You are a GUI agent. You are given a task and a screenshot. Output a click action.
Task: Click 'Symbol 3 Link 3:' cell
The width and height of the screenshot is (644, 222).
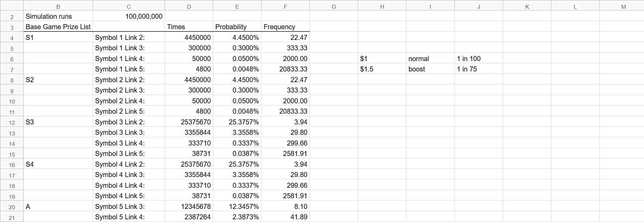pos(129,132)
